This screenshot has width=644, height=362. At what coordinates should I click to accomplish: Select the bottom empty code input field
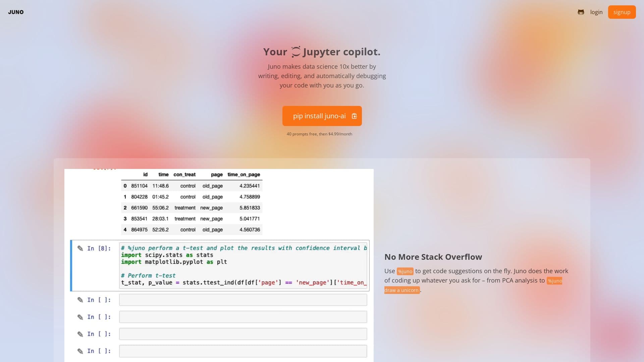(243, 351)
